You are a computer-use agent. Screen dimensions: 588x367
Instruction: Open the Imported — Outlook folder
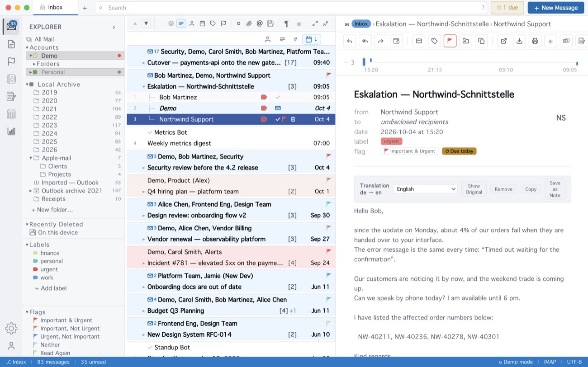pyautogui.click(x=70, y=183)
